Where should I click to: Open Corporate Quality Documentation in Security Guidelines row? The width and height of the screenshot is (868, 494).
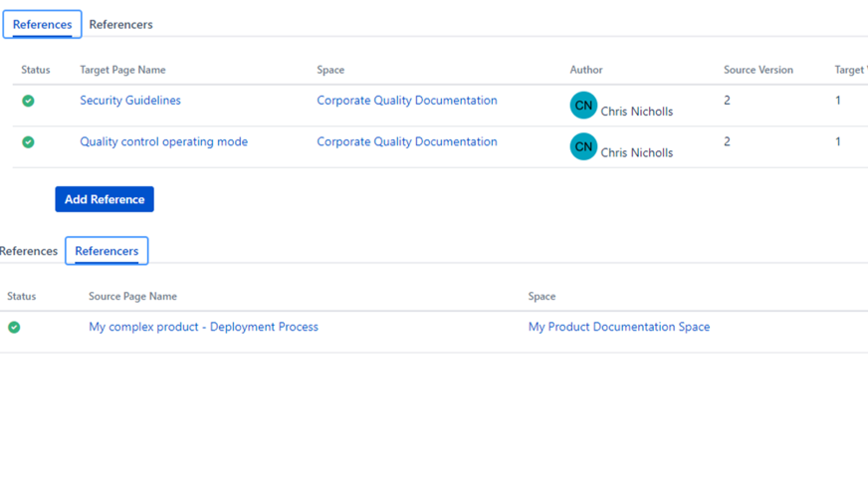coord(406,101)
